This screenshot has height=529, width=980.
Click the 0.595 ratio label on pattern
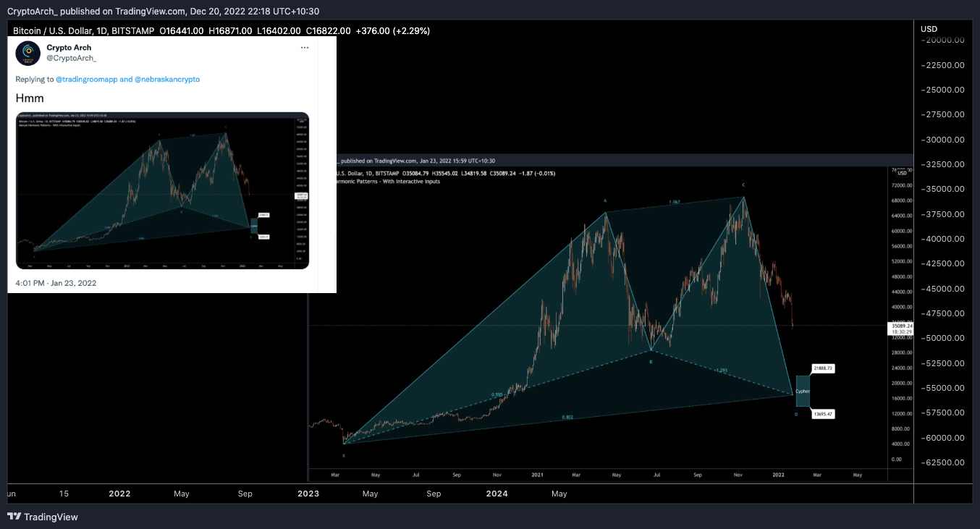497,395
